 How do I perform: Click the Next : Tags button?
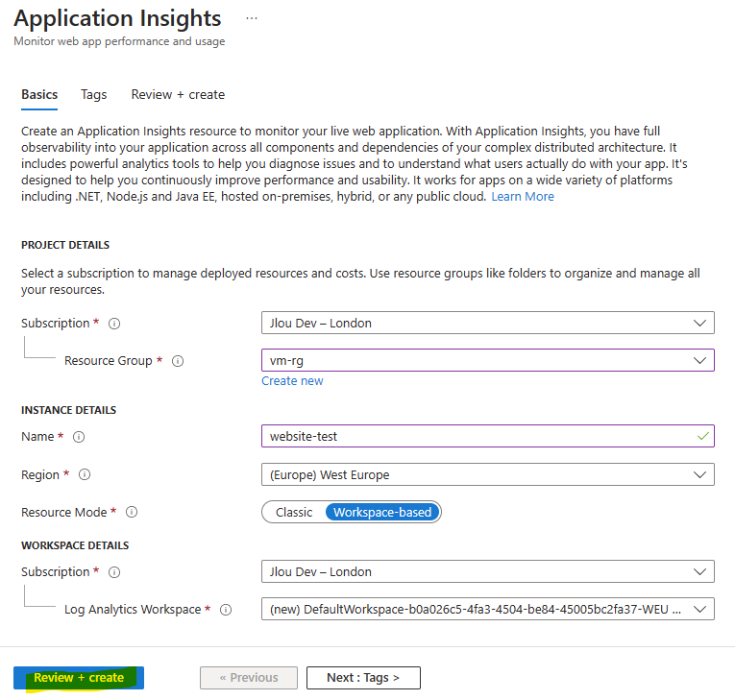click(363, 678)
